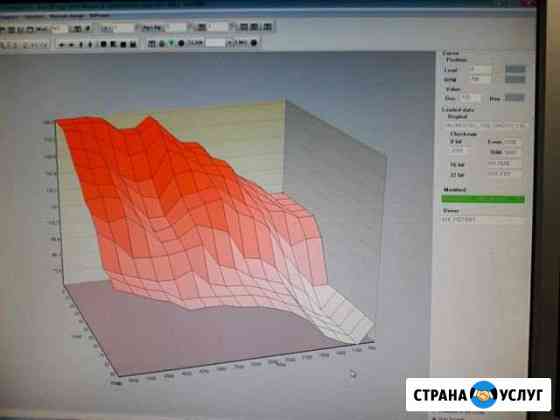Viewport: 560px width, 420px height.
Task: Click the top gray swatch under Cursor Position
Action: [x=515, y=69]
